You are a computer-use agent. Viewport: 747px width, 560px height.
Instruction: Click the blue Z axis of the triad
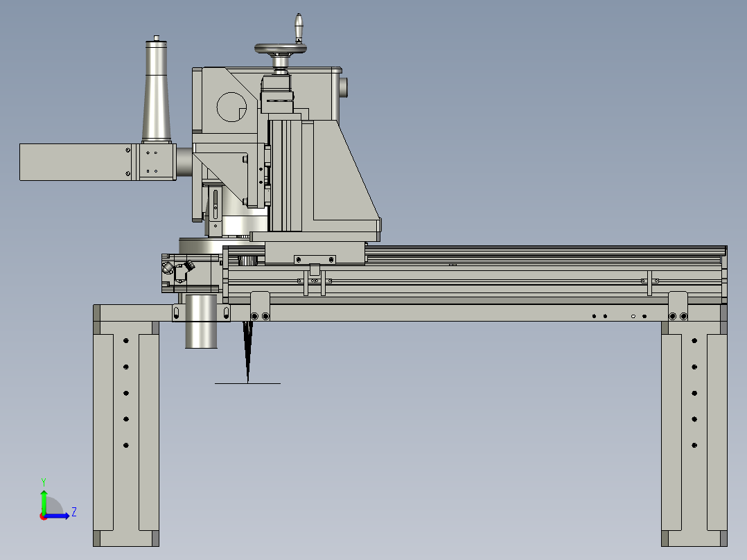point(57,516)
